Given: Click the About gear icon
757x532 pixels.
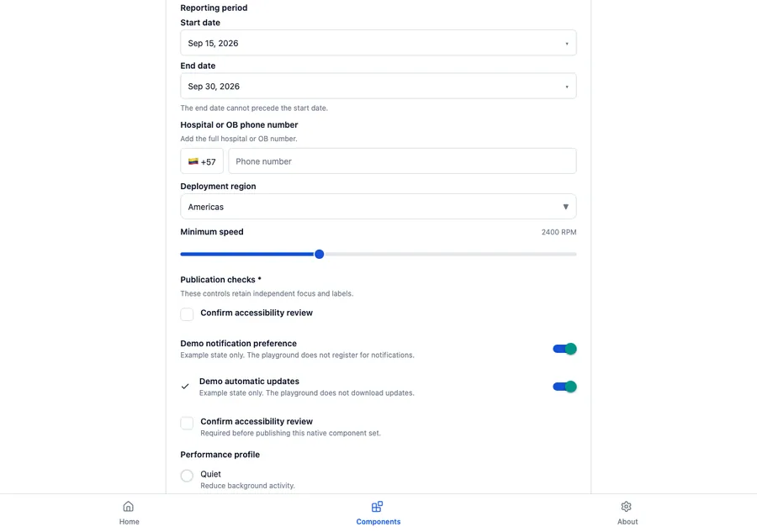Looking at the screenshot, I should pyautogui.click(x=626, y=507).
